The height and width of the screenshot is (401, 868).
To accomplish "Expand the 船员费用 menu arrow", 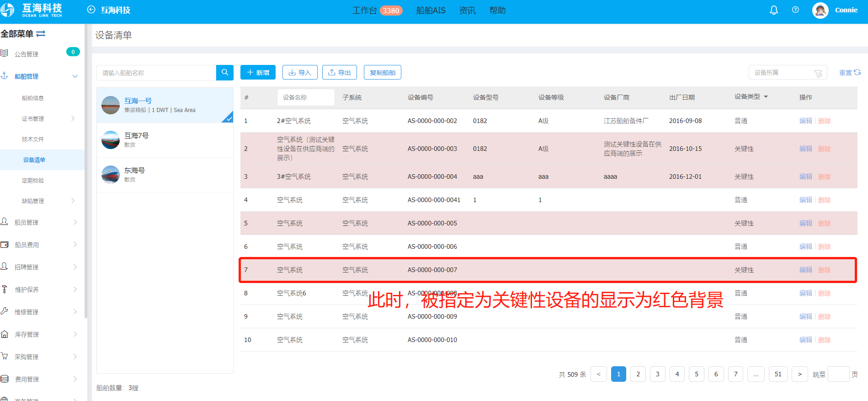I will (x=75, y=245).
